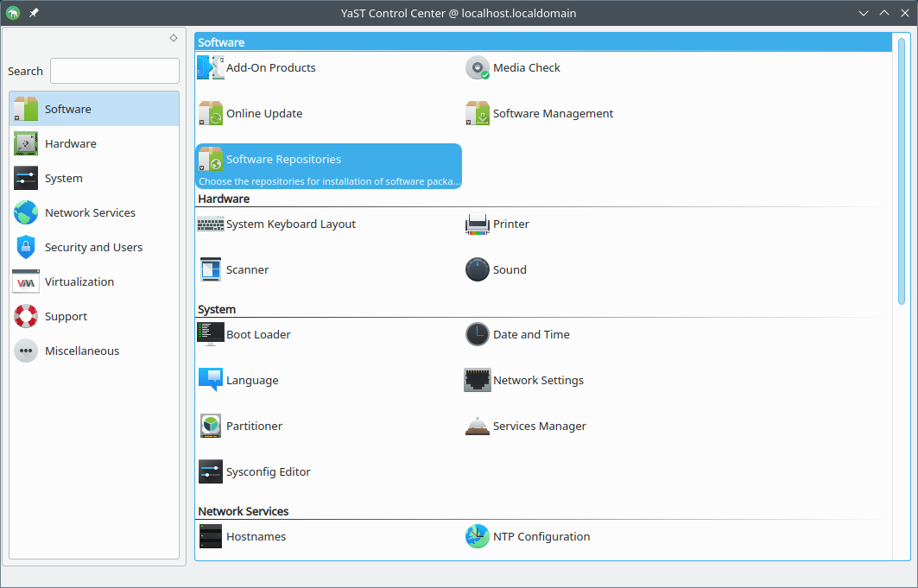Select Security and Users category label
Viewport: 918px width, 588px height.
[x=93, y=247]
